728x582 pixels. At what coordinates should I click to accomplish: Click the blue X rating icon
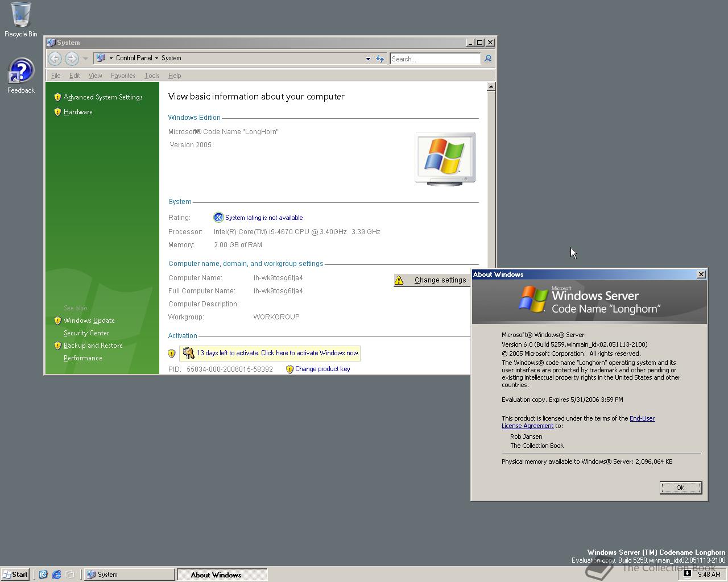point(218,218)
